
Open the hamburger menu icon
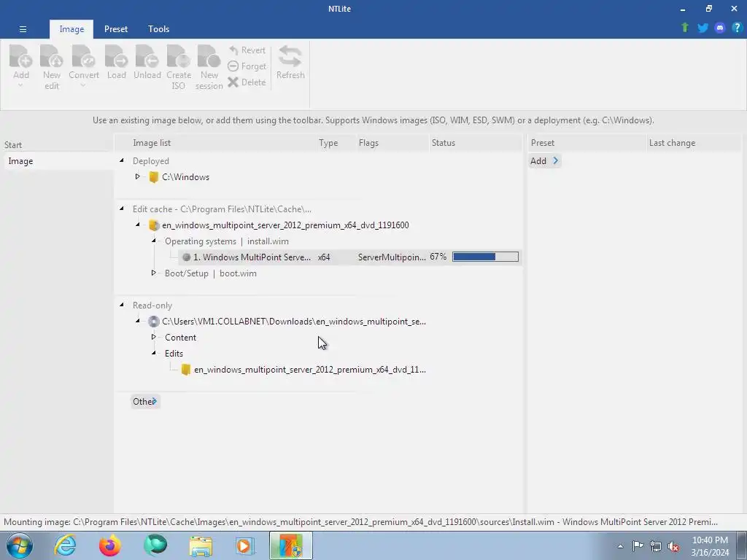click(23, 29)
